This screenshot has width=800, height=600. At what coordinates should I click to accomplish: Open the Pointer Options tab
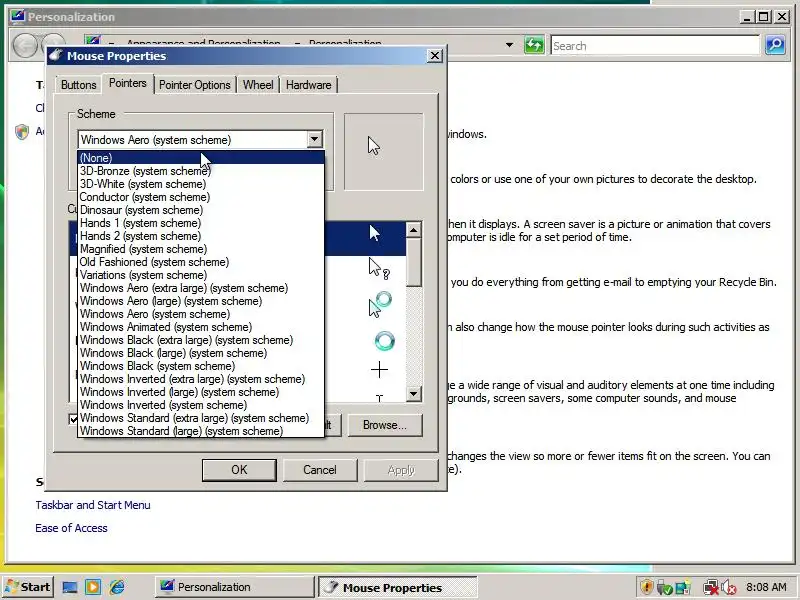[195, 85]
